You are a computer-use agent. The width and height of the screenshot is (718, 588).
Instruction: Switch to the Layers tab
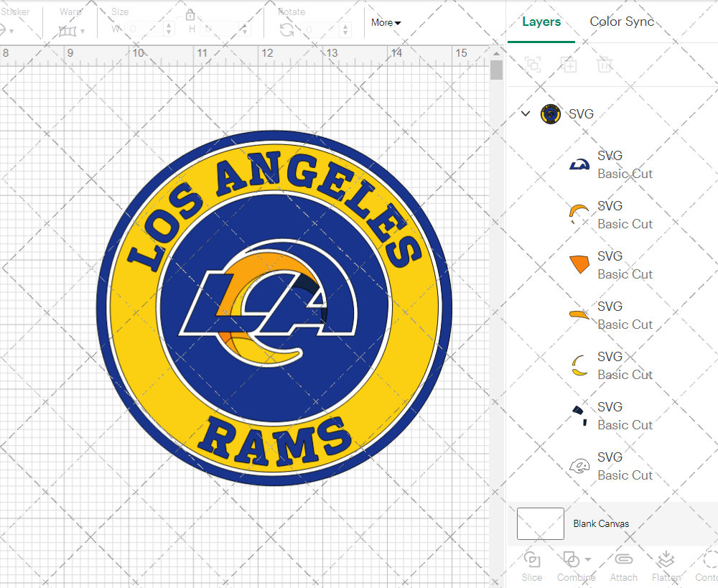click(x=541, y=22)
